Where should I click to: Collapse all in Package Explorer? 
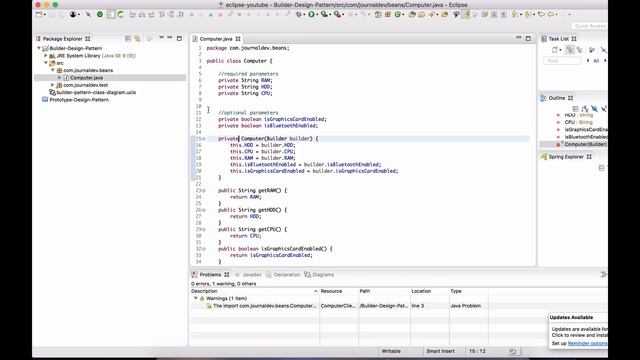click(128, 38)
